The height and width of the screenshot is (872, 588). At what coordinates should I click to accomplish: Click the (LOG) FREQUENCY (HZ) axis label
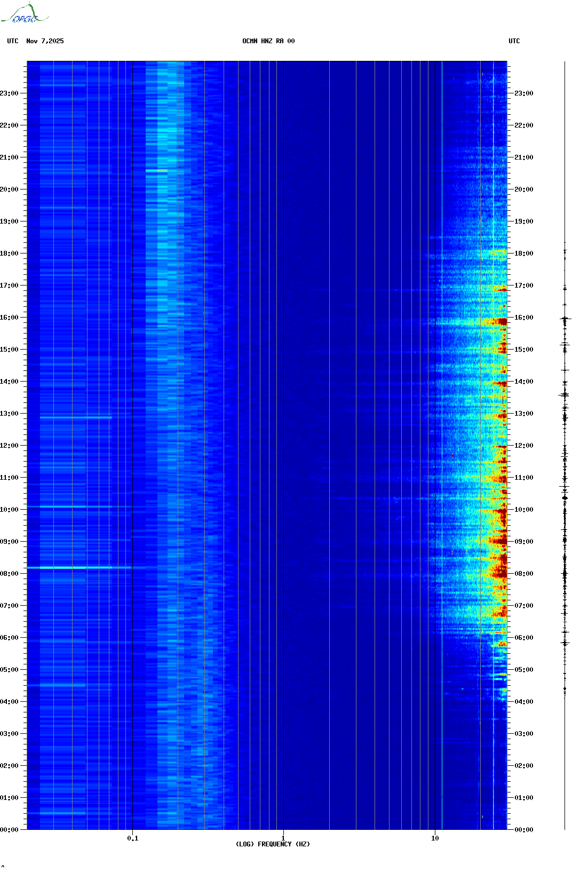(x=273, y=844)
